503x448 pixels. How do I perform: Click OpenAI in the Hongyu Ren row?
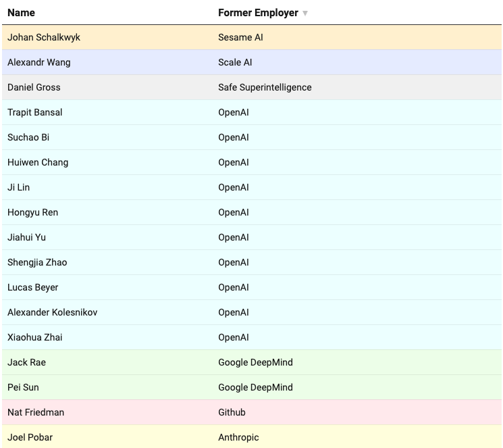[234, 212]
